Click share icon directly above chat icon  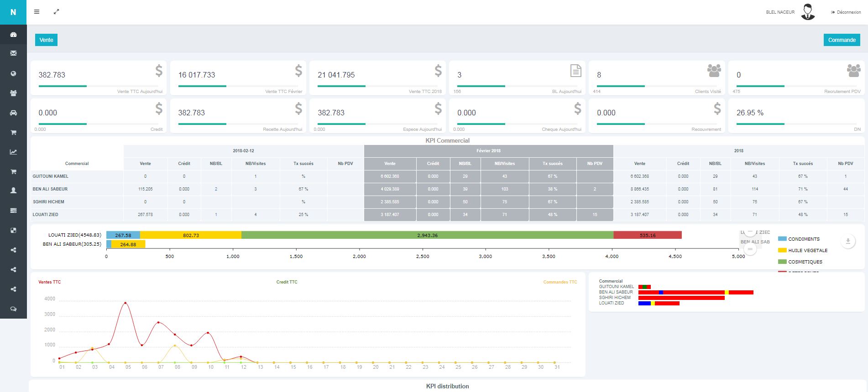13,289
